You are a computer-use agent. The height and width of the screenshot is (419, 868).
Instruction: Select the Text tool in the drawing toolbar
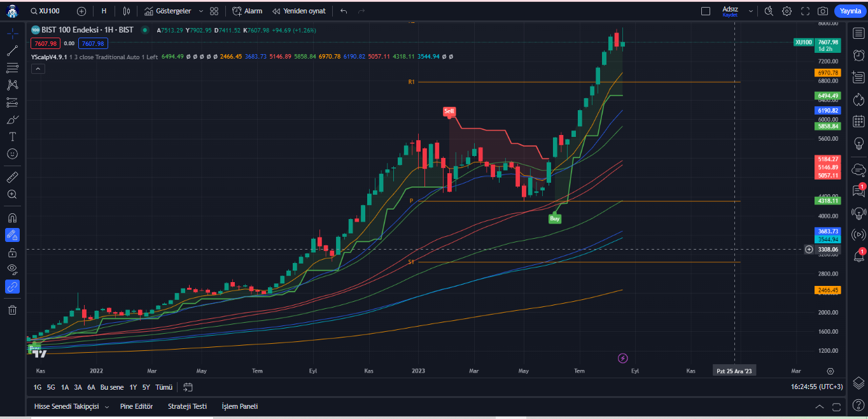pyautogui.click(x=12, y=136)
